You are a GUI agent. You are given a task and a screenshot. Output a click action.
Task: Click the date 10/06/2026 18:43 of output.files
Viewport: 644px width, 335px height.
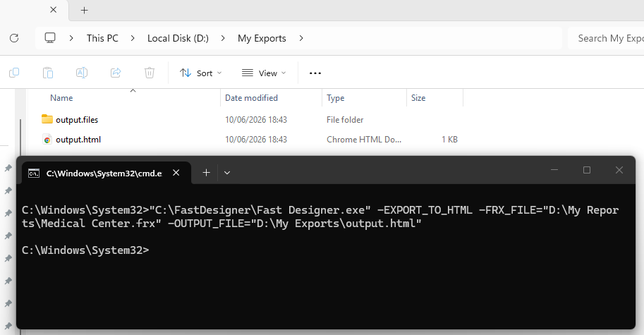(x=256, y=119)
